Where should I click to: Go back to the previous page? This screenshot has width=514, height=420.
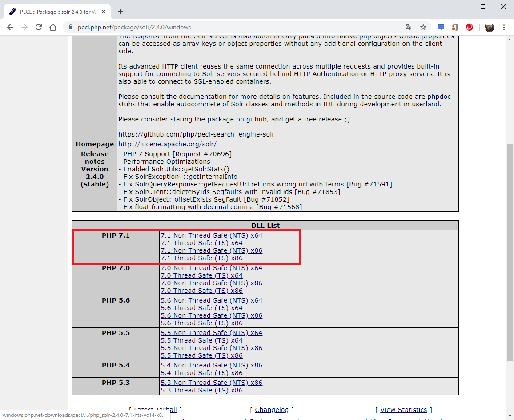(x=10, y=27)
